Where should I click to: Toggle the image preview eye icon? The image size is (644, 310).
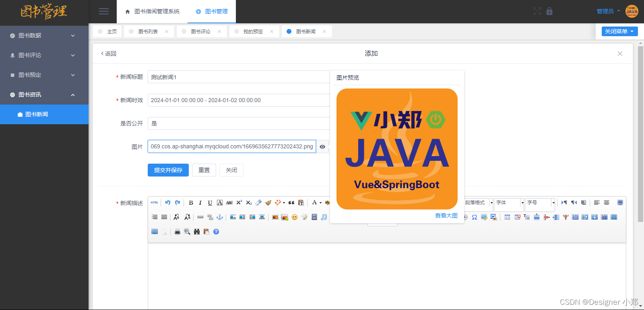322,147
